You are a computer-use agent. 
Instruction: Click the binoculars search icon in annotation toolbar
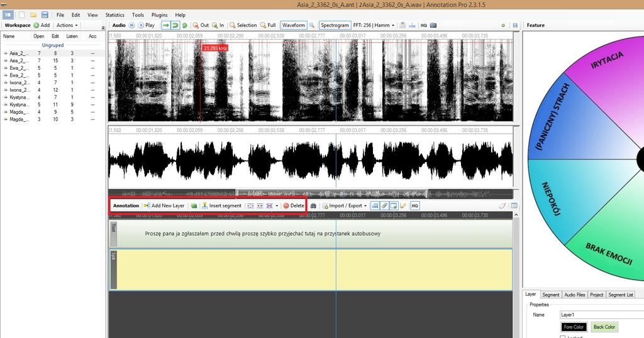(x=313, y=205)
